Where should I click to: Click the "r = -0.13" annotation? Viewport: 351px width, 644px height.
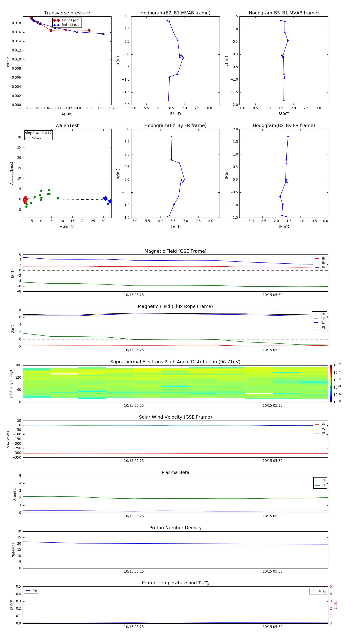coord(33,137)
